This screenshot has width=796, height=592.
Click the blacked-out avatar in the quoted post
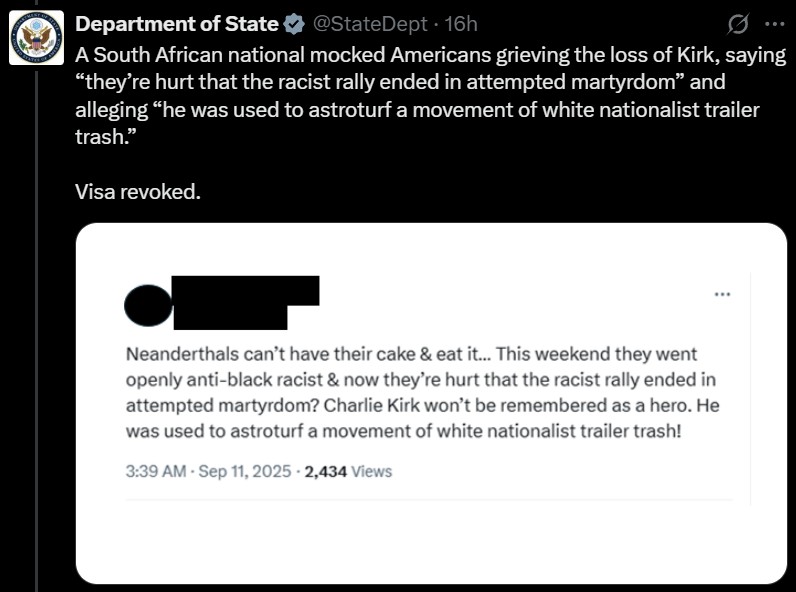pos(148,303)
